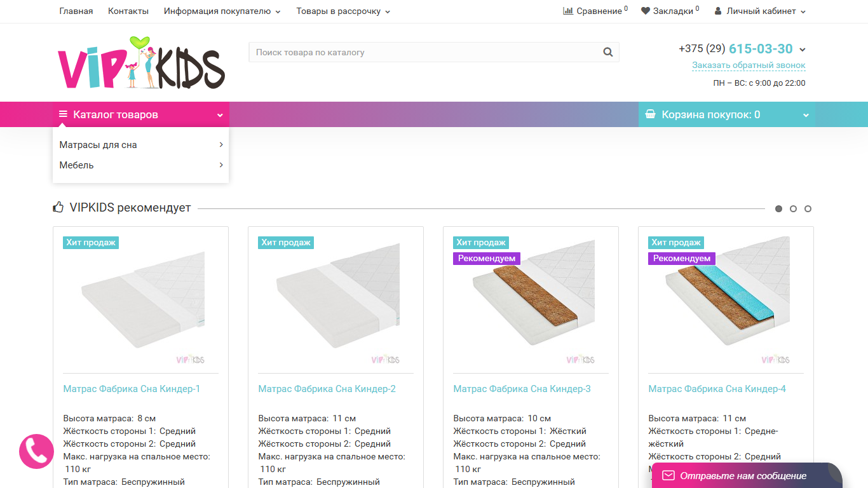Click the VIP KIDS logo

coord(141,63)
